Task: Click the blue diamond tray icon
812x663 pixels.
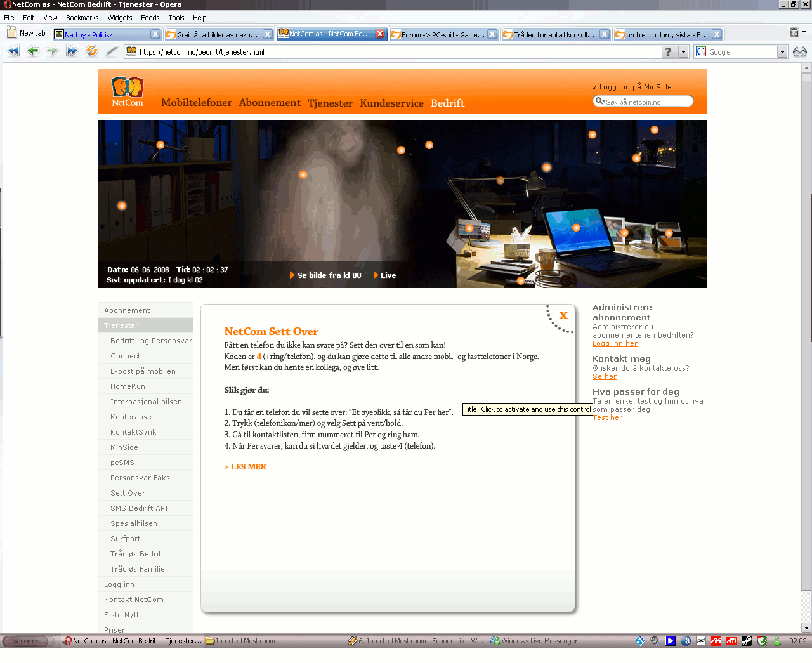Action: (640, 641)
